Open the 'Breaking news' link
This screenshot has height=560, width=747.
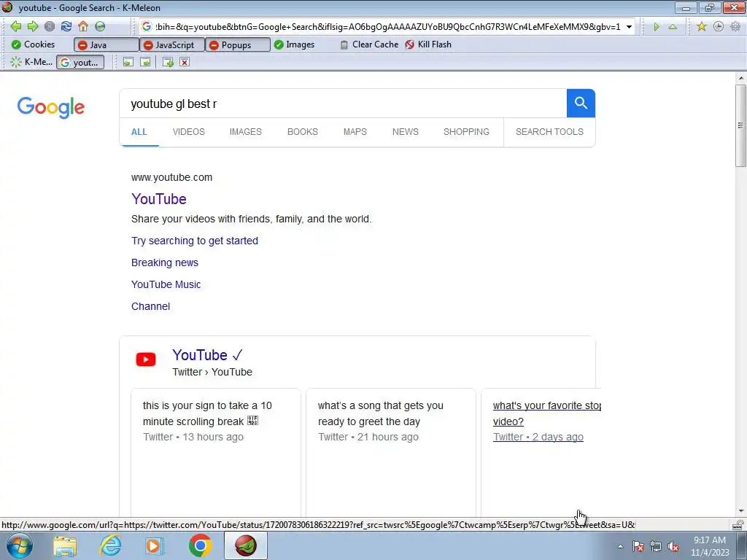165,262
